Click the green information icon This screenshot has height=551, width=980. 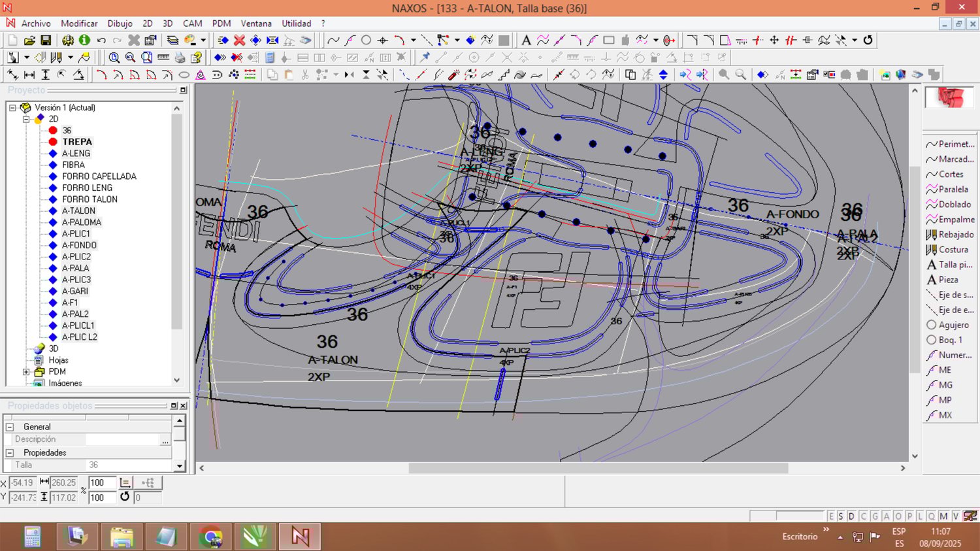click(84, 41)
